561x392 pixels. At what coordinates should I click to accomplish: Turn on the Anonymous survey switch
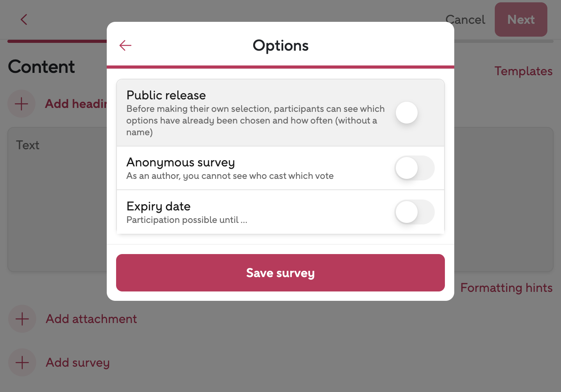pyautogui.click(x=414, y=168)
